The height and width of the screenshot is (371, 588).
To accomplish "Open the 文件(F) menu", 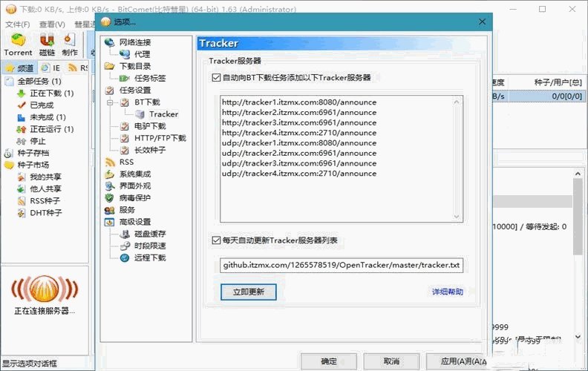I will click(x=18, y=24).
